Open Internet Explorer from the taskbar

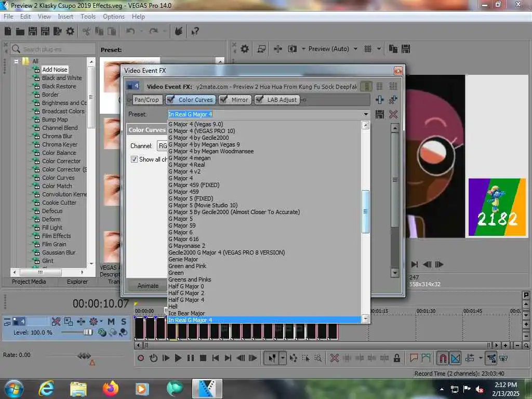[46, 389]
